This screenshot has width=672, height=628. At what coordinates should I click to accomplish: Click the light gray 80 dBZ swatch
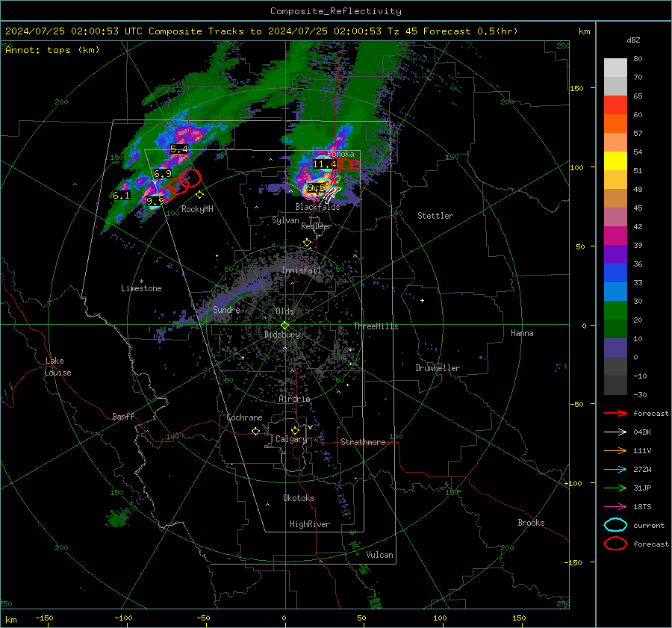click(615, 68)
